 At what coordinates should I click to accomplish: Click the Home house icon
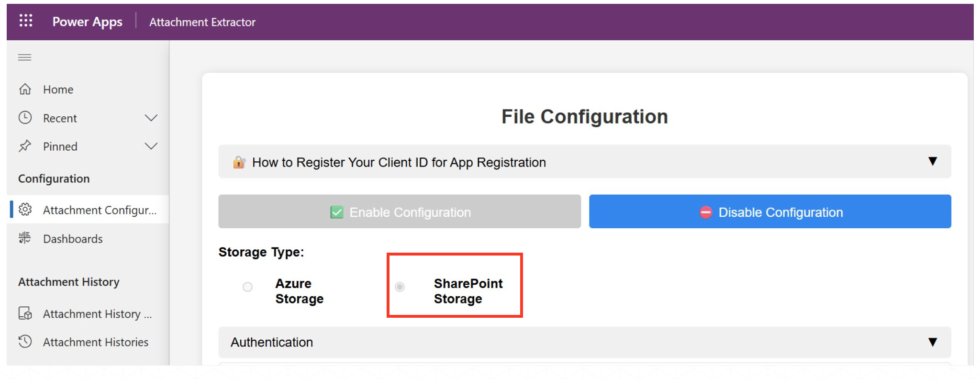point(25,89)
